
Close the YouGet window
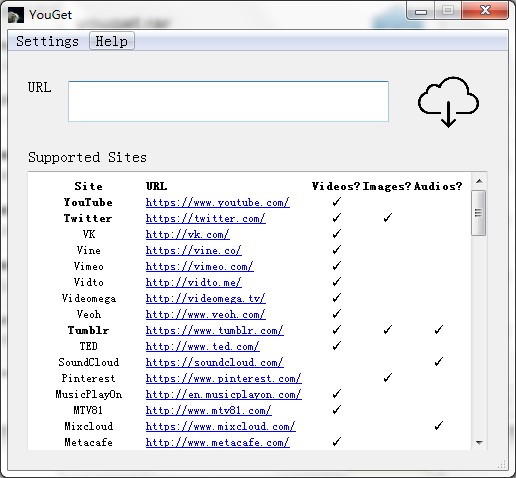point(485,11)
